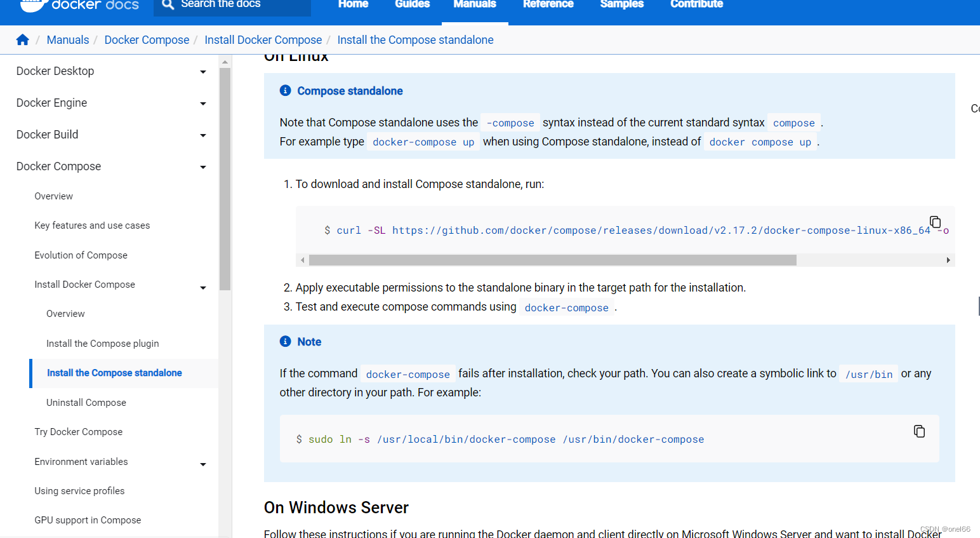Open GPU support in Compose page
The image size is (980, 538).
coord(88,520)
